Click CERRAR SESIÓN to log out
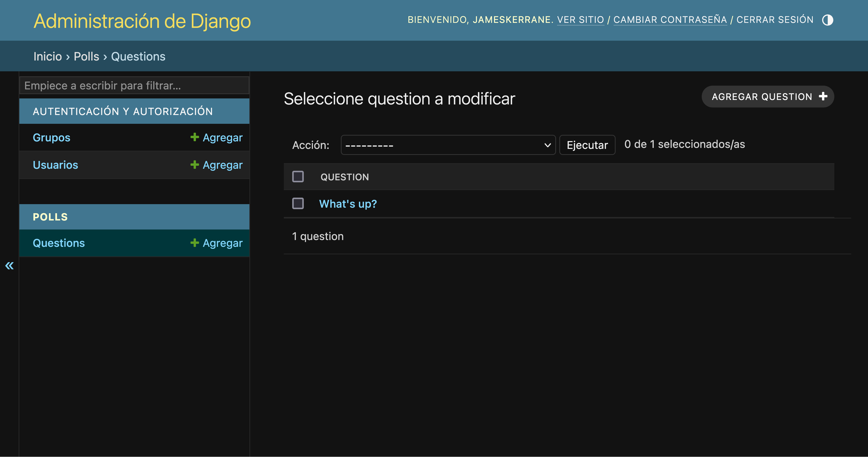The image size is (868, 457). point(775,20)
